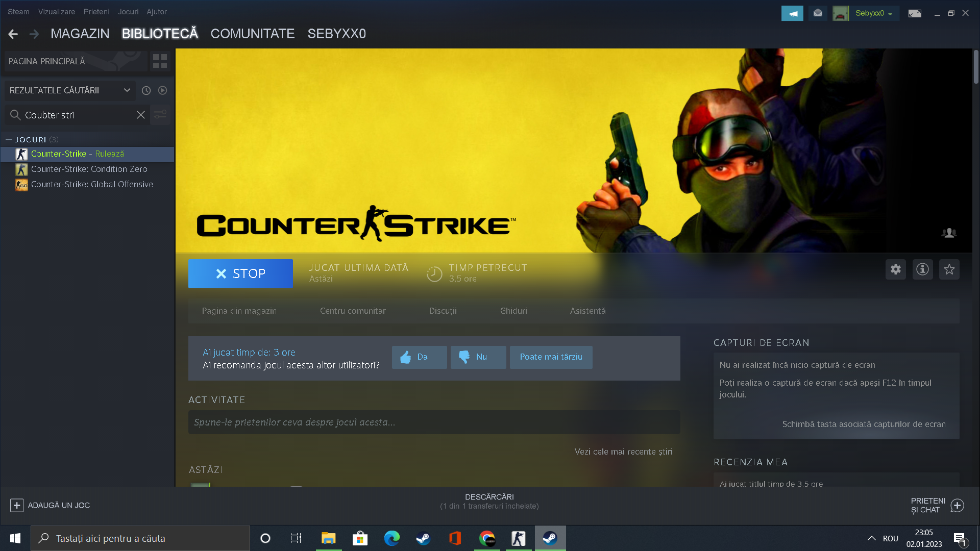This screenshot has width=980, height=551.
Task: Enter Big Picture mode icon
Action: coord(915,13)
